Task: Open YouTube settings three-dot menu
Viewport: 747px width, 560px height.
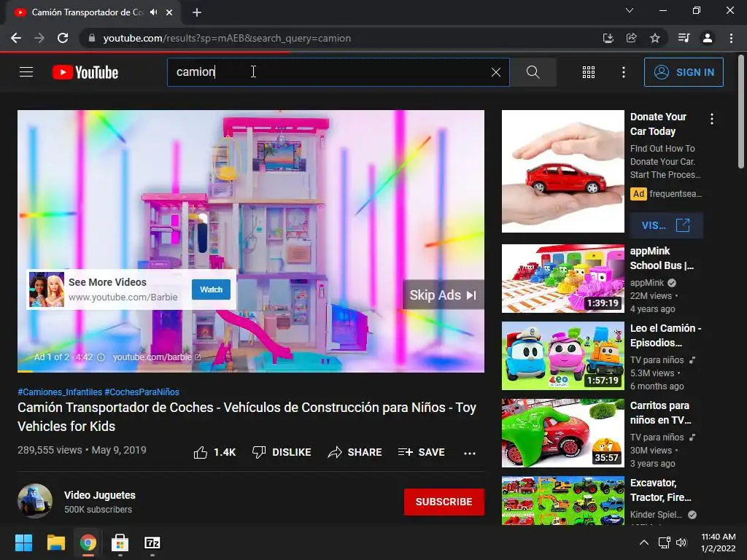Action: (624, 72)
